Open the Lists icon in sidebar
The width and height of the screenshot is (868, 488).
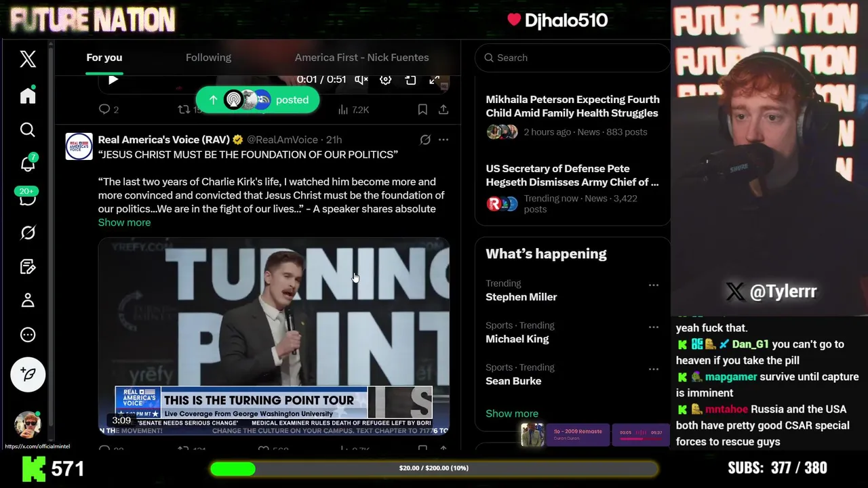tap(28, 266)
